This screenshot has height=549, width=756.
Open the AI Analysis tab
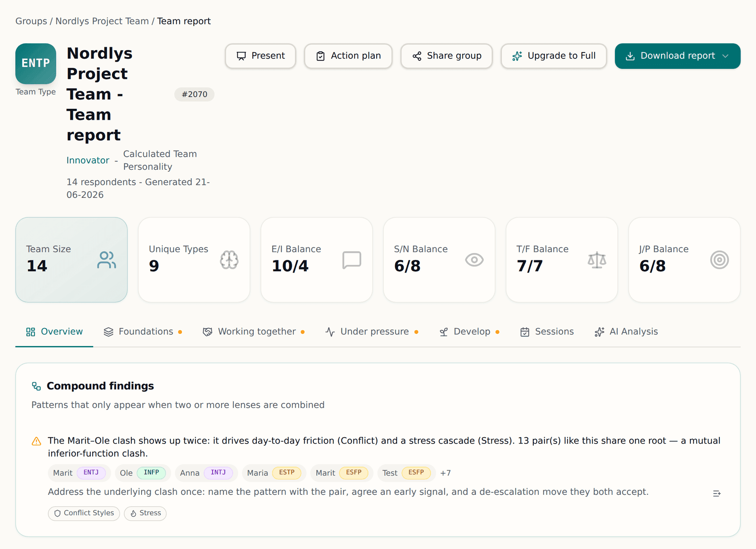pos(626,332)
